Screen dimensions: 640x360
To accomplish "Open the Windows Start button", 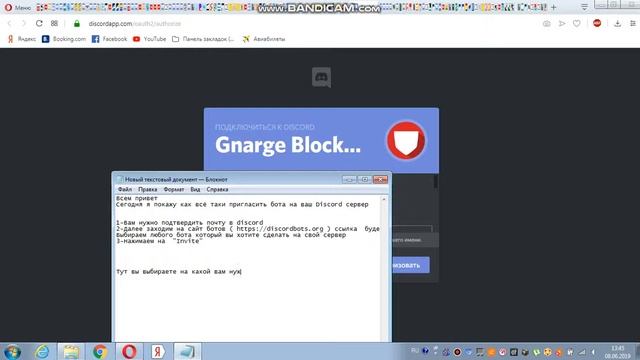I will click(x=12, y=352).
